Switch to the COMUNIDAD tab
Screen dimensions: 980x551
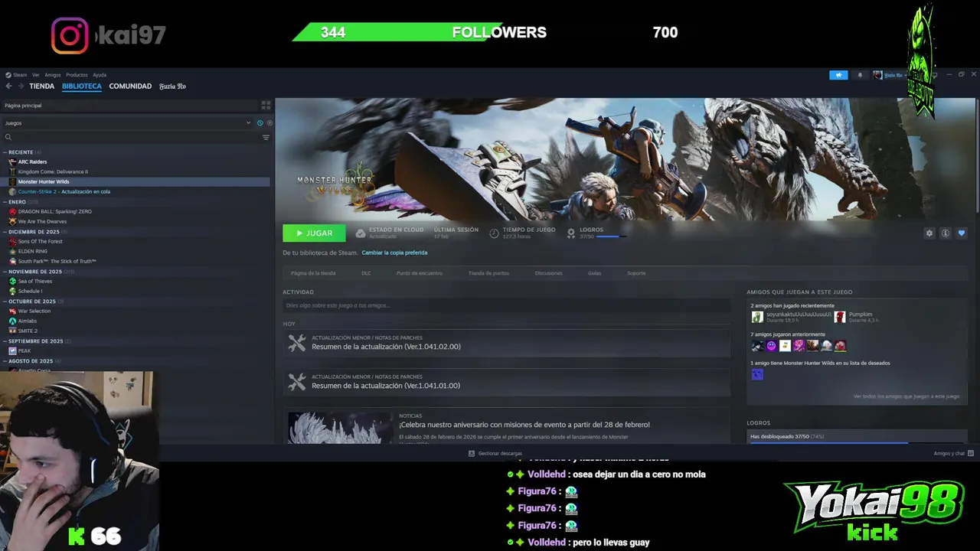pos(130,86)
